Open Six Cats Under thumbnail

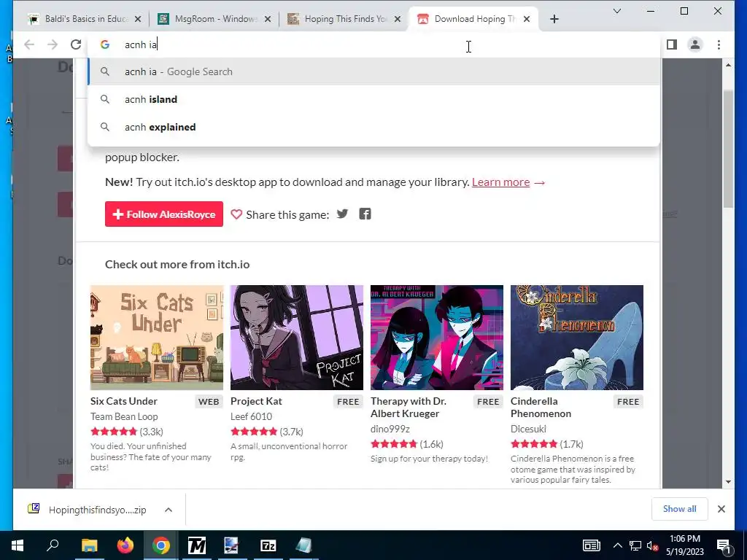[x=157, y=338]
